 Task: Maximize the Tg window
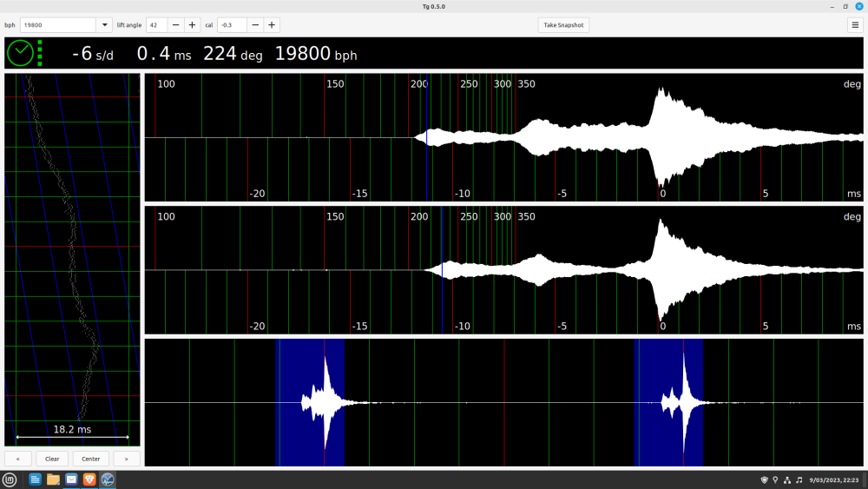[x=845, y=7]
